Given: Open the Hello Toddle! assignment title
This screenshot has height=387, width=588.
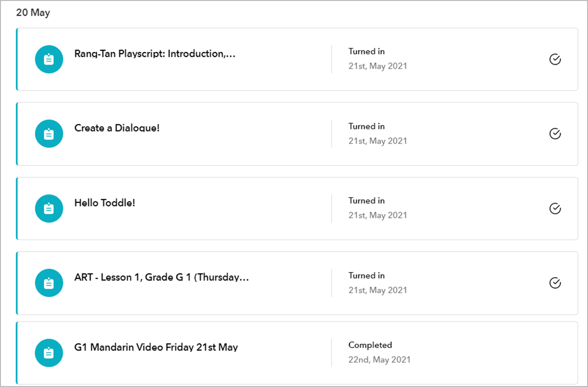Looking at the screenshot, I should 105,203.
